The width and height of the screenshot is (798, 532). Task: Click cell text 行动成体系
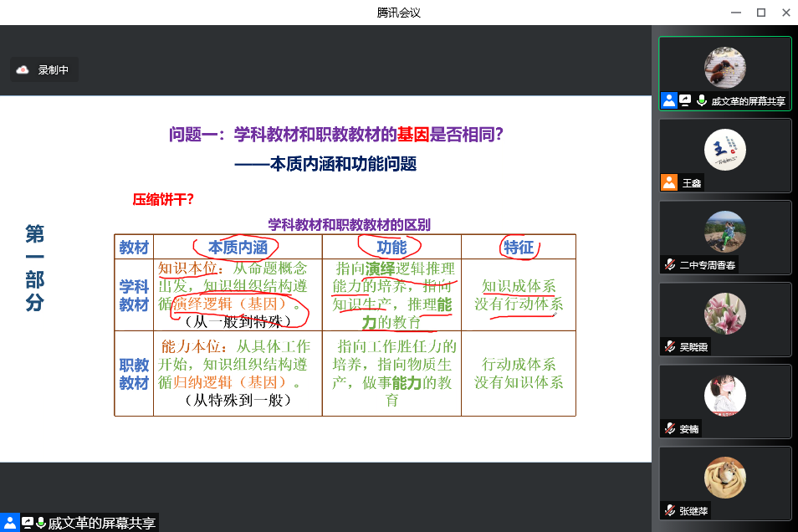coord(519,365)
